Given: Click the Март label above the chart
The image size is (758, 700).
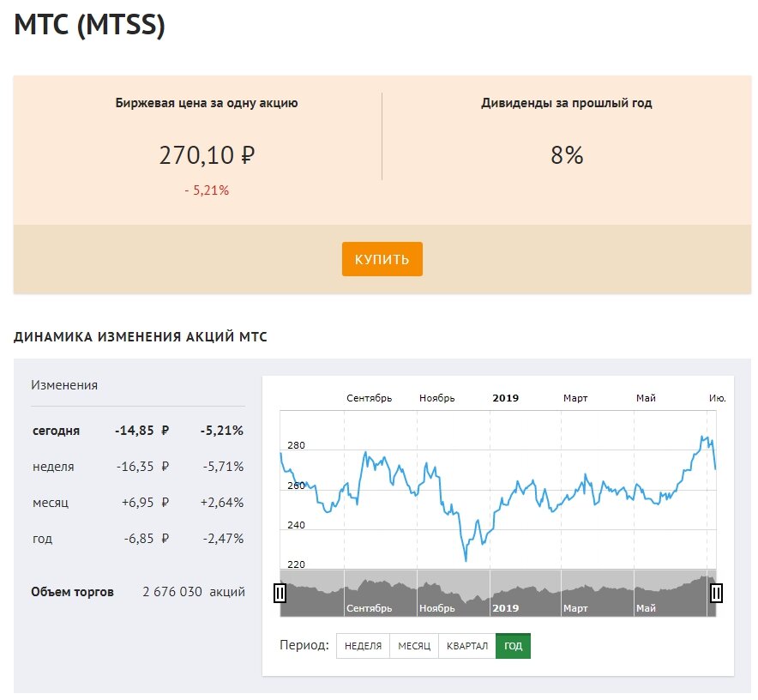Looking at the screenshot, I should (575, 398).
